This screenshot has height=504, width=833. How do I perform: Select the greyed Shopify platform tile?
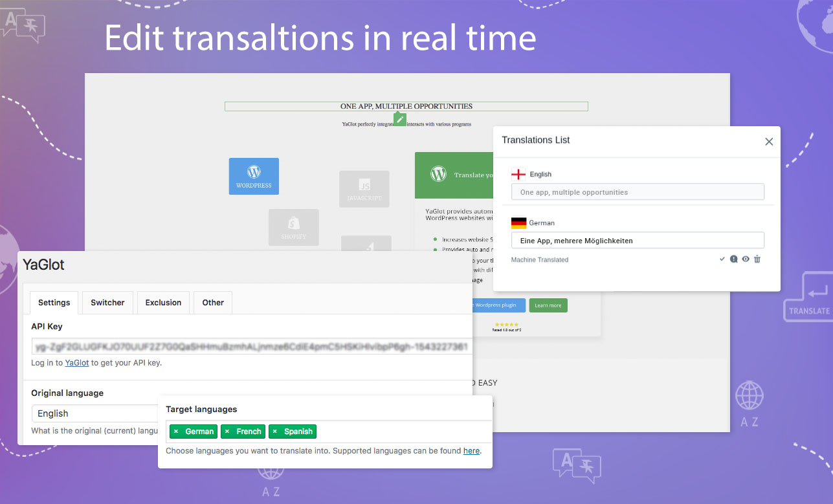pyautogui.click(x=294, y=227)
